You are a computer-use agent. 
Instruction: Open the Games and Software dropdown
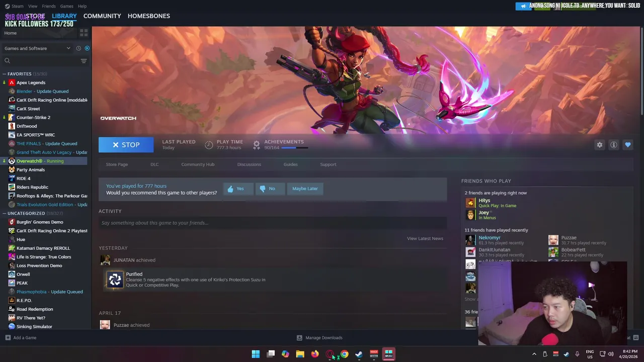click(x=37, y=48)
